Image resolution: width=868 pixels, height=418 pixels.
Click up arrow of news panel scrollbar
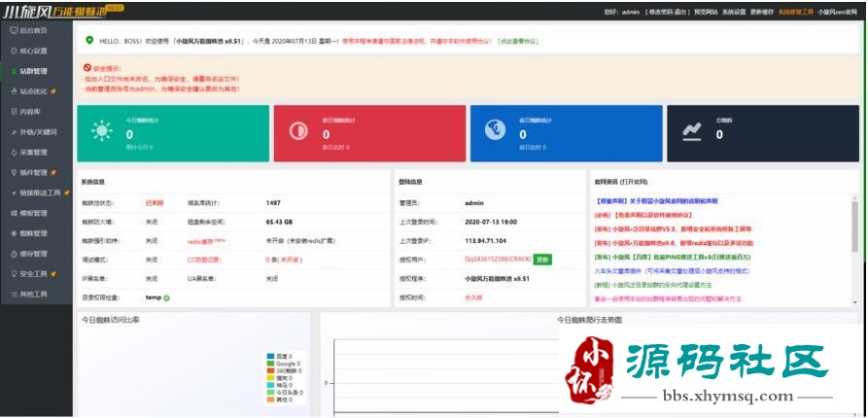(x=854, y=197)
